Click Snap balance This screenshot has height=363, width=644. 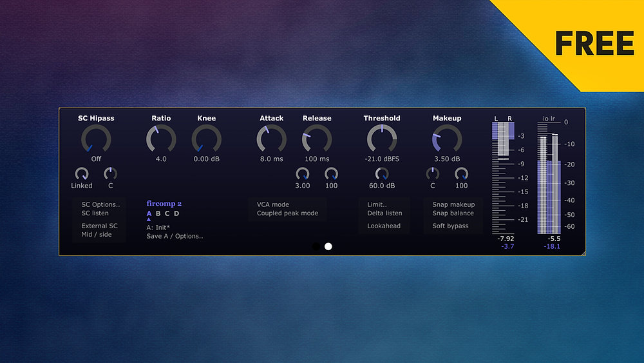(x=453, y=213)
